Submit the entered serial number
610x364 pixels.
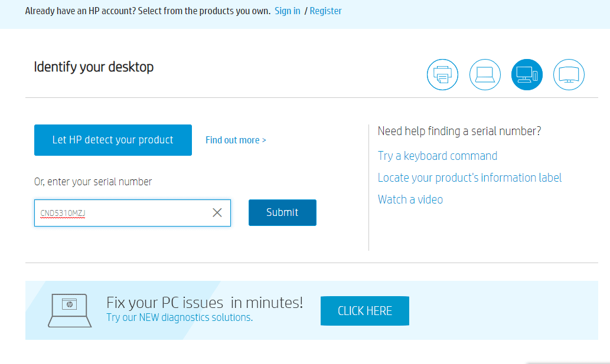point(282,212)
